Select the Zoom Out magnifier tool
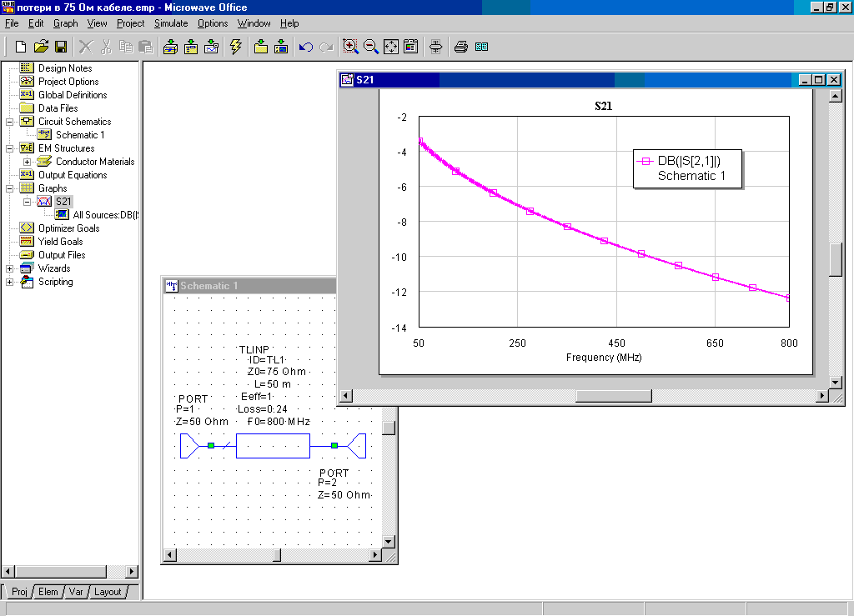The width and height of the screenshot is (854, 616). tap(371, 47)
